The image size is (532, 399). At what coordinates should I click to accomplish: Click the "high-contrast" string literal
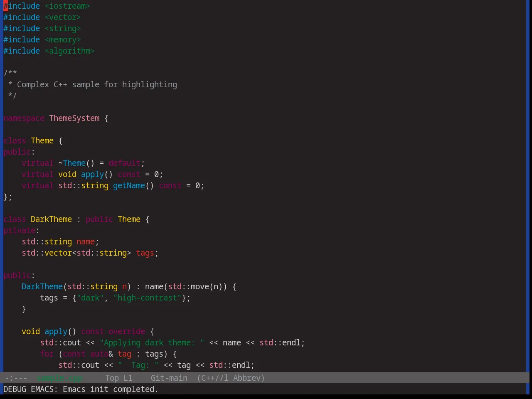coord(147,298)
